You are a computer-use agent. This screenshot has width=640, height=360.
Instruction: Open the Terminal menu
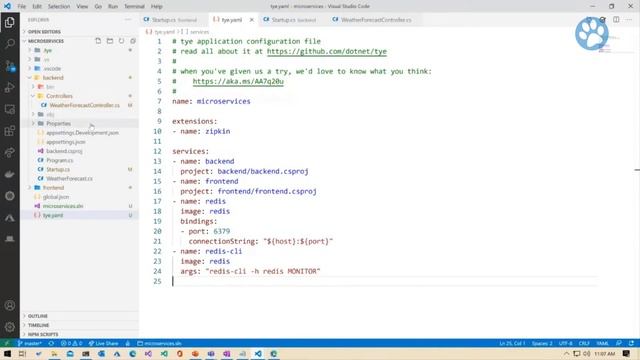134,6
